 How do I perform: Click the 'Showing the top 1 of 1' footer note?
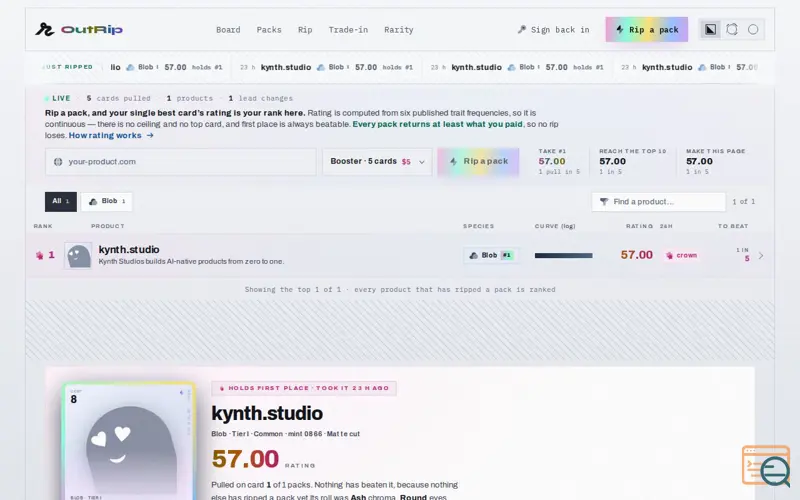[399, 289]
